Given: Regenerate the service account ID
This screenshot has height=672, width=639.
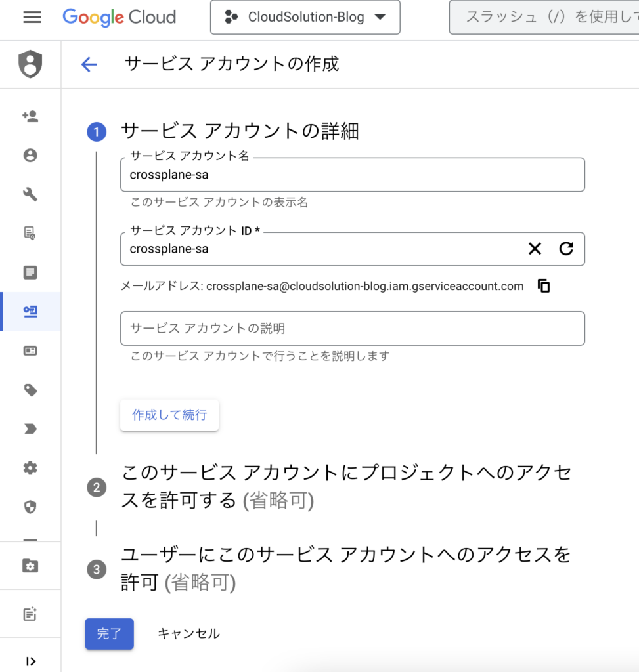Looking at the screenshot, I should [566, 249].
